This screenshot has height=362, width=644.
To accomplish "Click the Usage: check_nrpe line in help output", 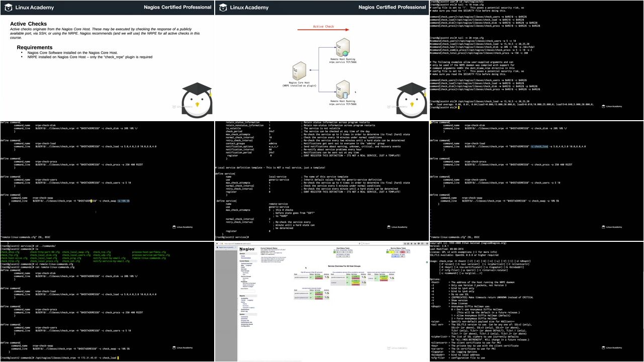I will (x=487, y=261).
